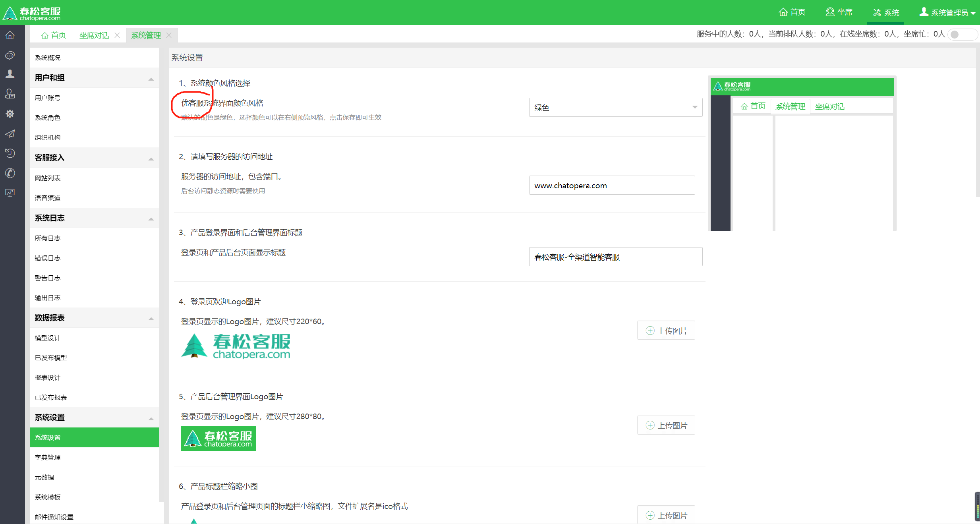Click the www.chatopera.com server address field
This screenshot has width=980, height=524.
(x=612, y=185)
